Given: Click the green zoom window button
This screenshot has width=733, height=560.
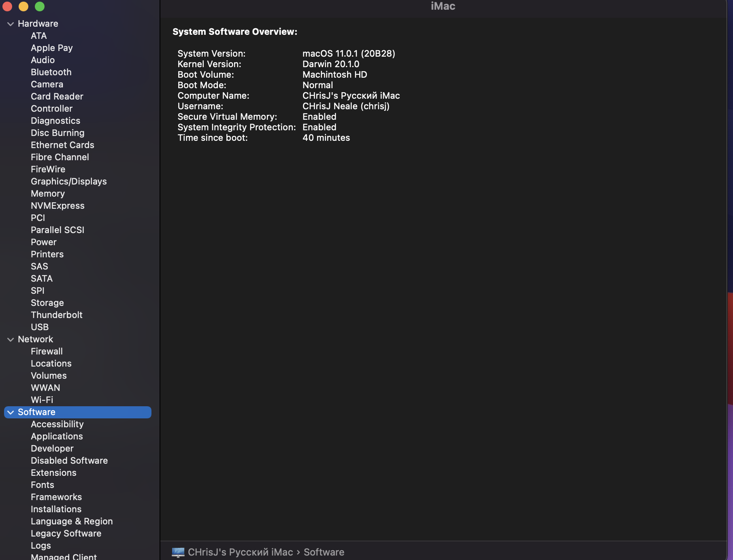Looking at the screenshot, I should (40, 6).
